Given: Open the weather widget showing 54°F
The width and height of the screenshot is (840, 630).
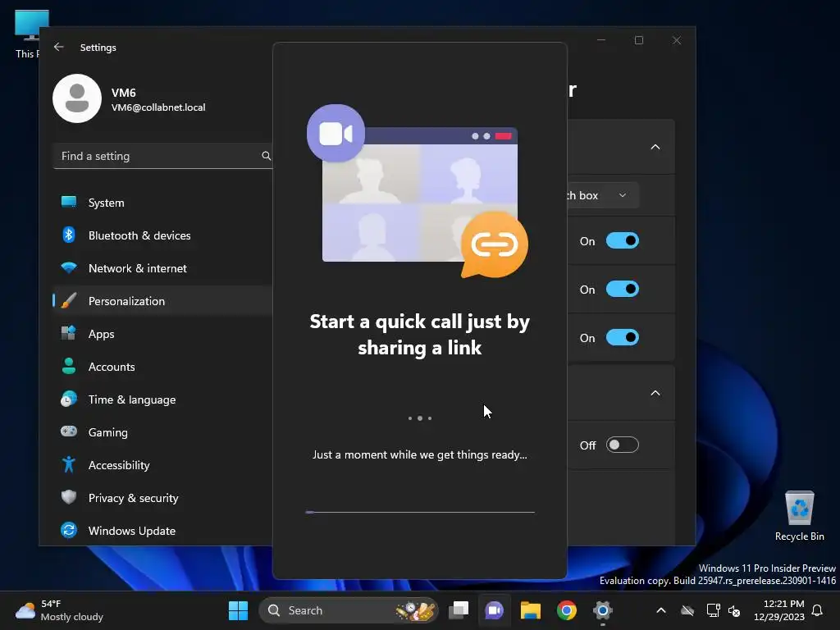Looking at the screenshot, I should click(x=59, y=610).
